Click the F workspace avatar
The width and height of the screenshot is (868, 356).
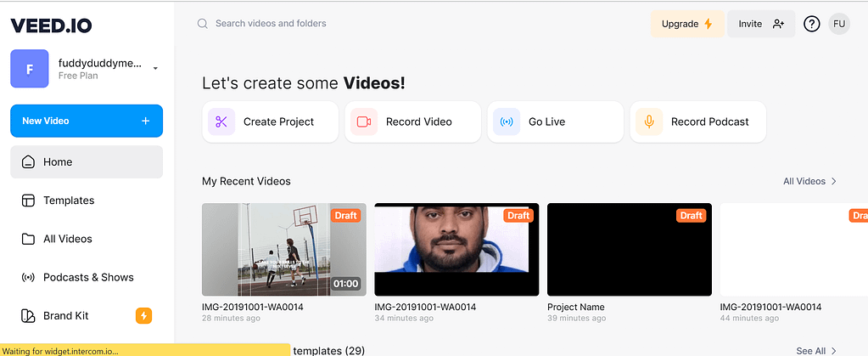tap(30, 69)
